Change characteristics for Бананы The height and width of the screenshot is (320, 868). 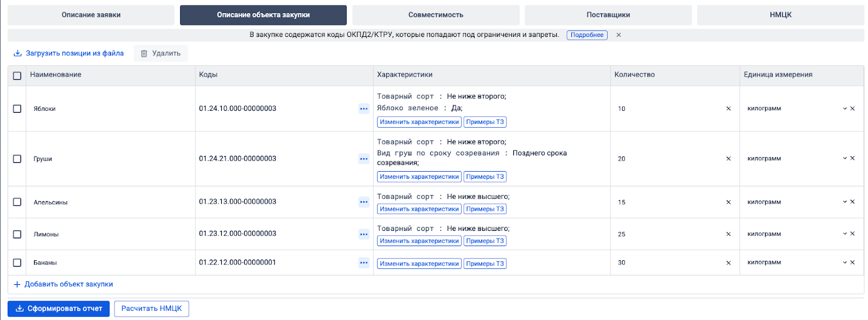point(419,264)
